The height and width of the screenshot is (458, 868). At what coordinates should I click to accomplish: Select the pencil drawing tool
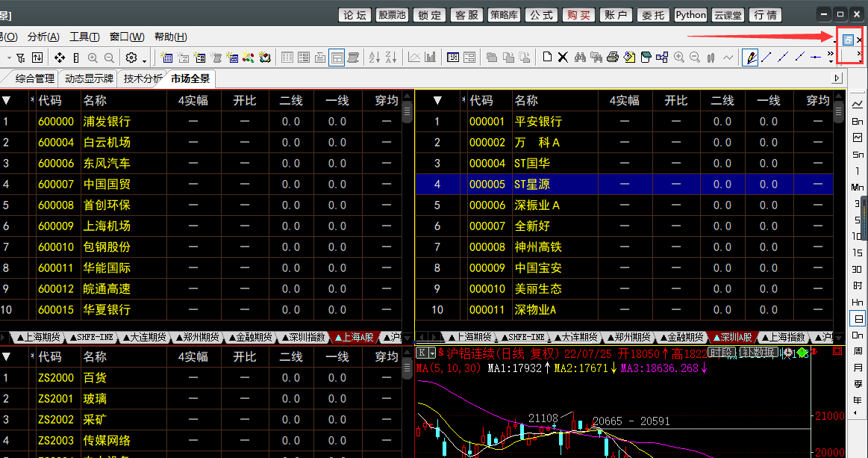coord(750,57)
